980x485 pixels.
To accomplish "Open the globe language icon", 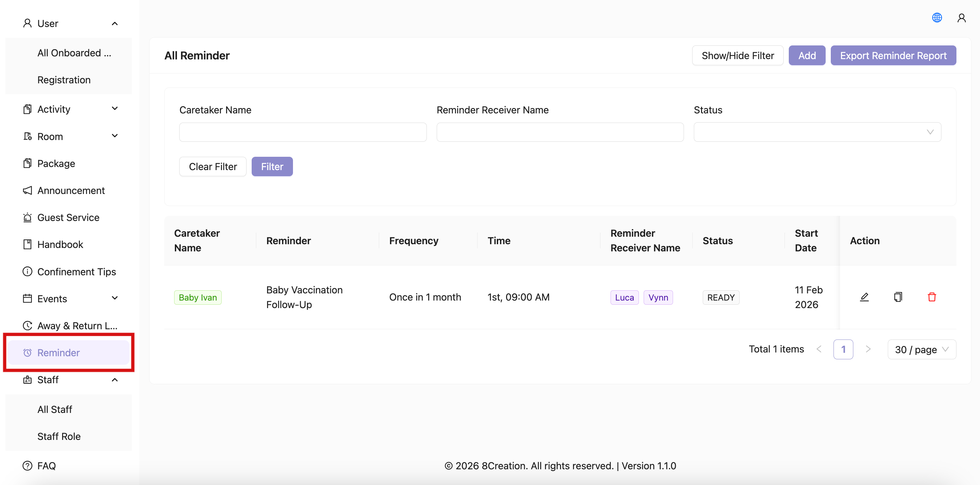I will point(937,17).
